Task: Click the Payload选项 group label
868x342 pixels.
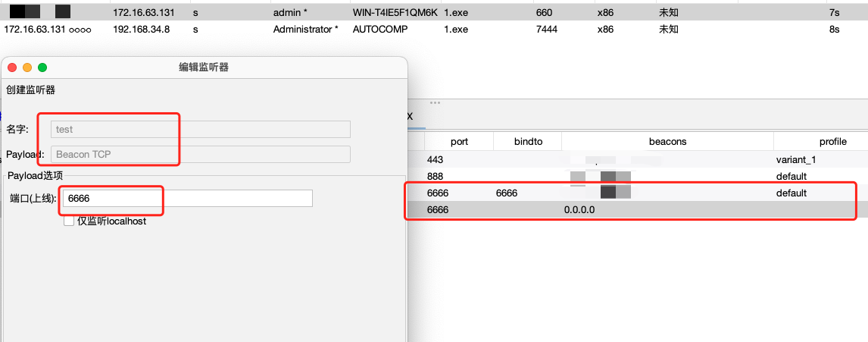Action: [36, 175]
